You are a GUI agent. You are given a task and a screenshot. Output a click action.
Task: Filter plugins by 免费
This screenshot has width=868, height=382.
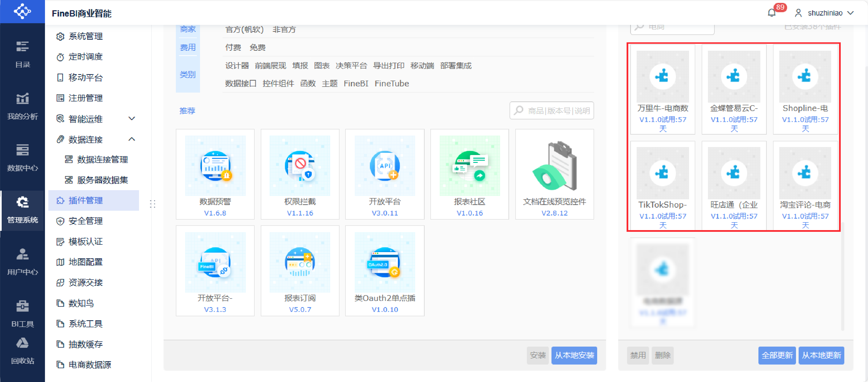tap(257, 48)
